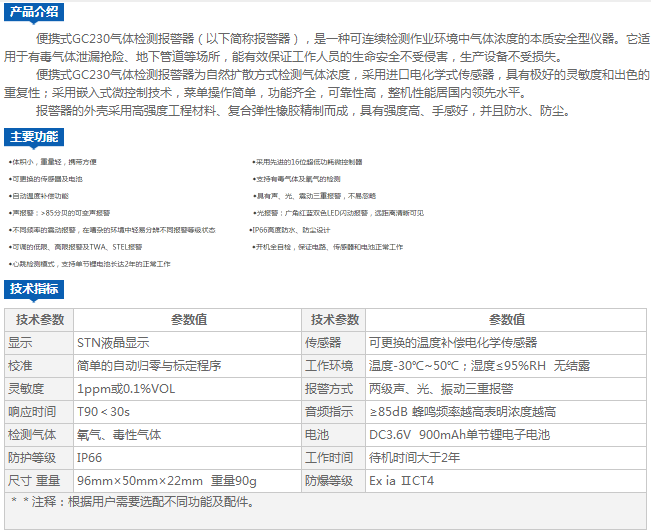Click the table cell '电池'

pos(333,435)
